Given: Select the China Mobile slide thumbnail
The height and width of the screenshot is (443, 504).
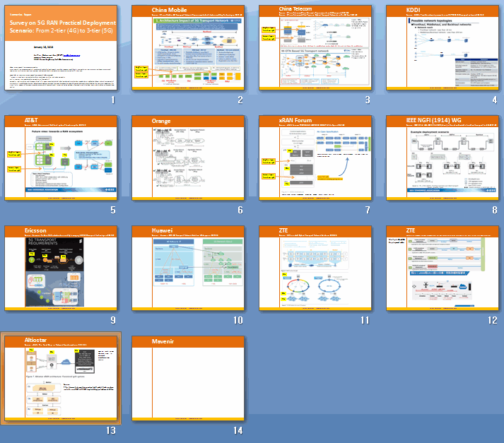Looking at the screenshot, I should [x=188, y=47].
